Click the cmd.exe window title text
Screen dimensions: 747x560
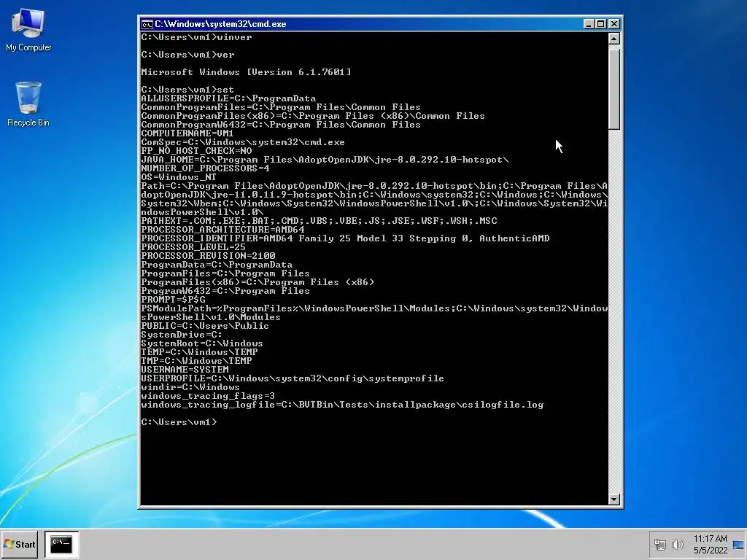coord(220,24)
